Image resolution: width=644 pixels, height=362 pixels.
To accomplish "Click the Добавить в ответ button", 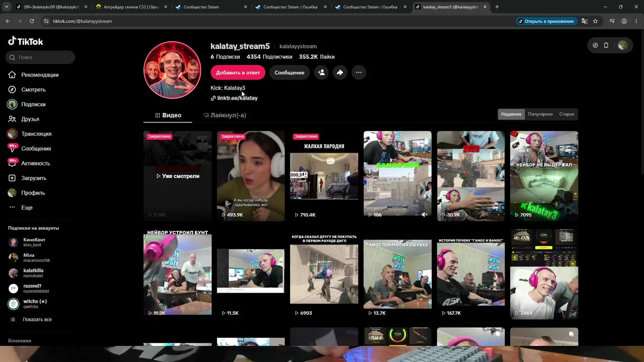I will click(x=238, y=72).
